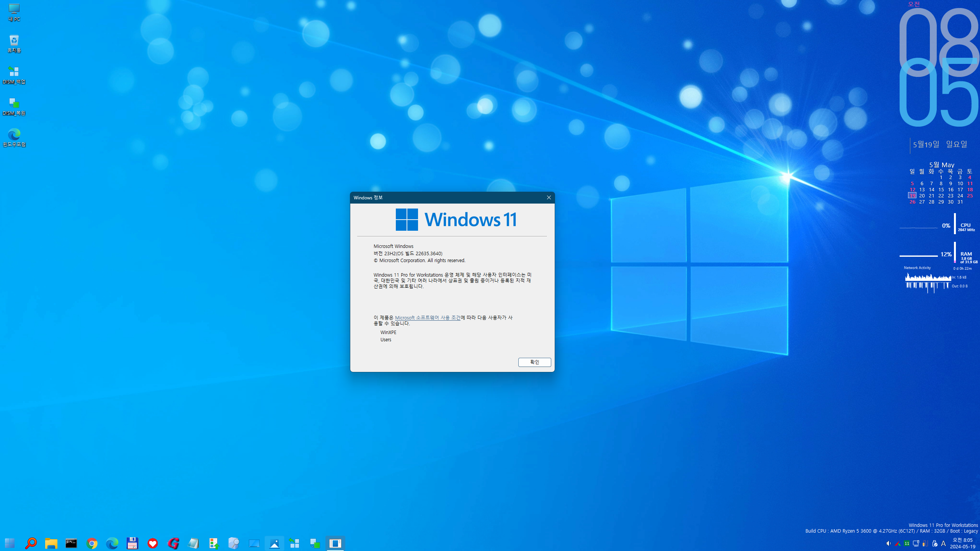Click the Users organization text

pos(386,339)
